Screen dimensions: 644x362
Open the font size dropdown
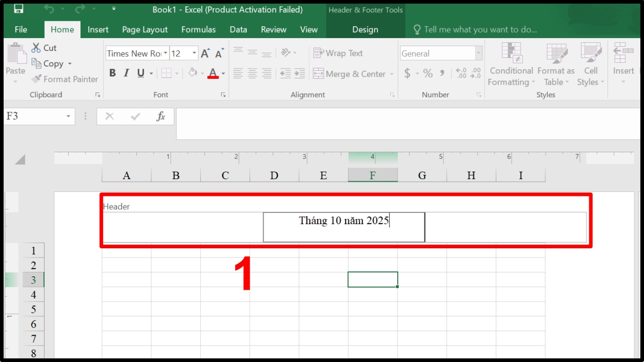[194, 53]
